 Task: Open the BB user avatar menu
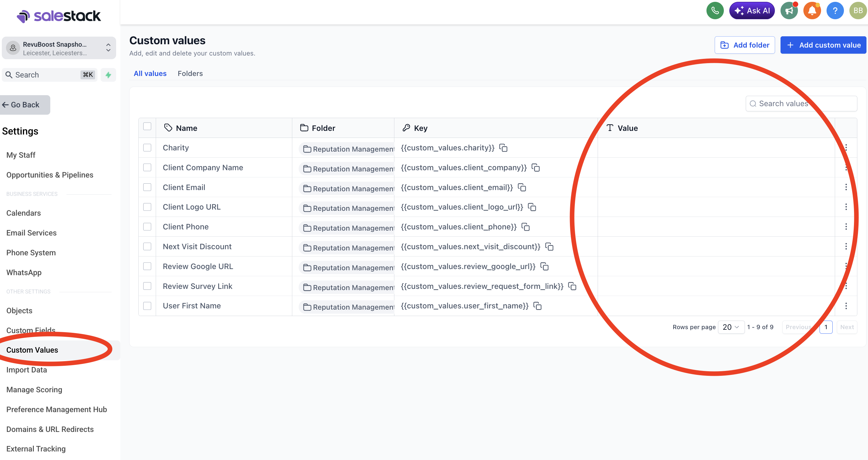858,11
